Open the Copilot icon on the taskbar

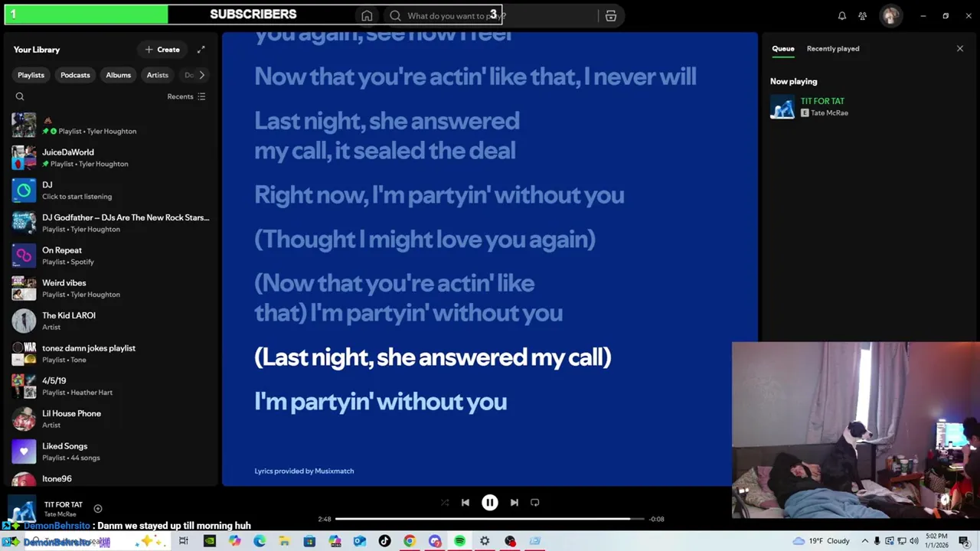[x=234, y=541]
